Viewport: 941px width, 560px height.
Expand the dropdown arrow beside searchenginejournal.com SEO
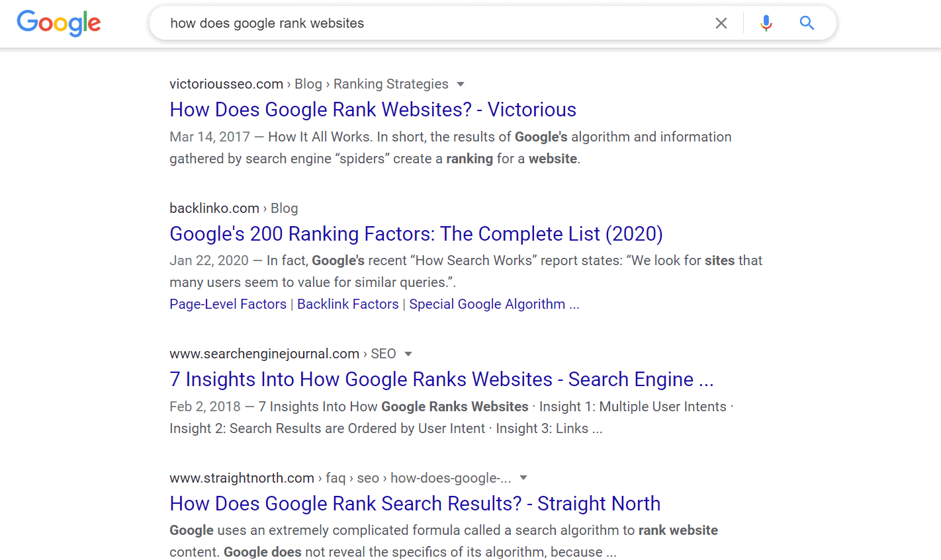408,354
